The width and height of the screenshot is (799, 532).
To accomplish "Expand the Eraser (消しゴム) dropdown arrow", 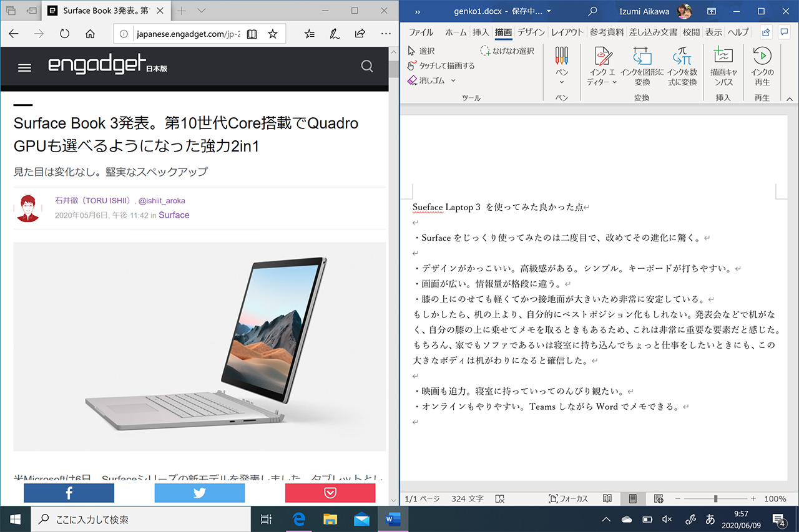I will [453, 80].
